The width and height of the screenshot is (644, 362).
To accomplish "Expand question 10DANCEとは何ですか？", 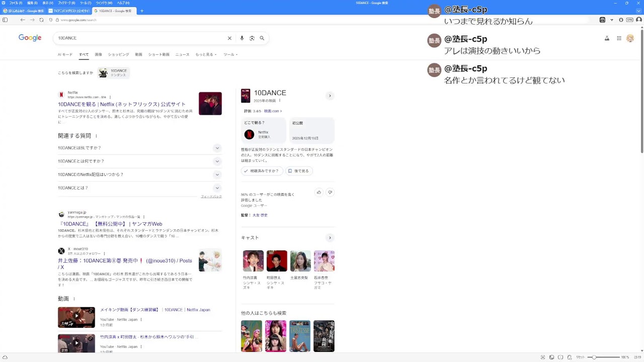I will click(x=139, y=161).
